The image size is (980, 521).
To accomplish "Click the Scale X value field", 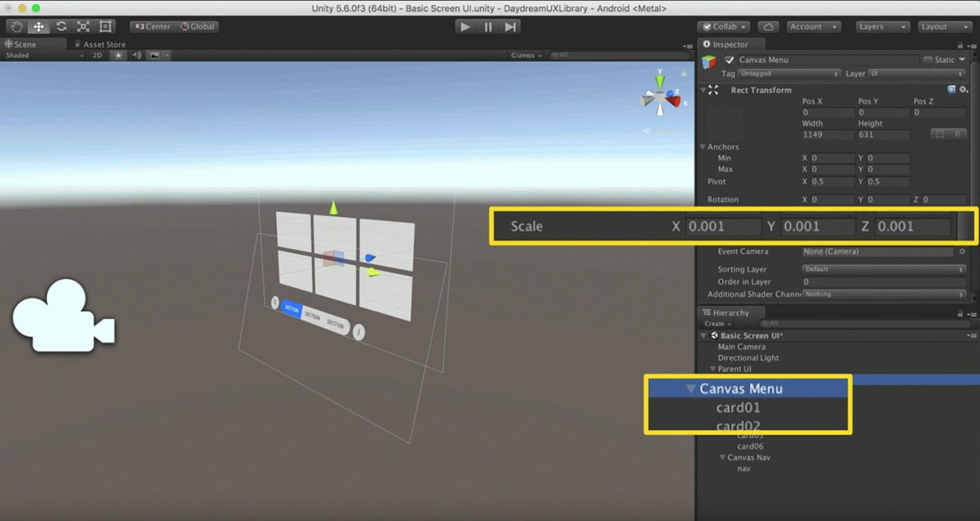I will click(x=724, y=226).
